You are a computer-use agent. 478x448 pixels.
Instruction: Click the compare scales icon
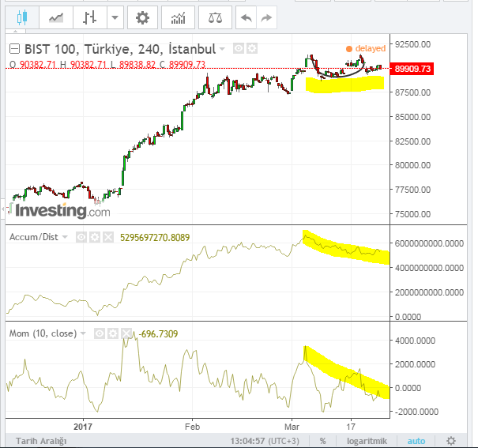pos(215,18)
